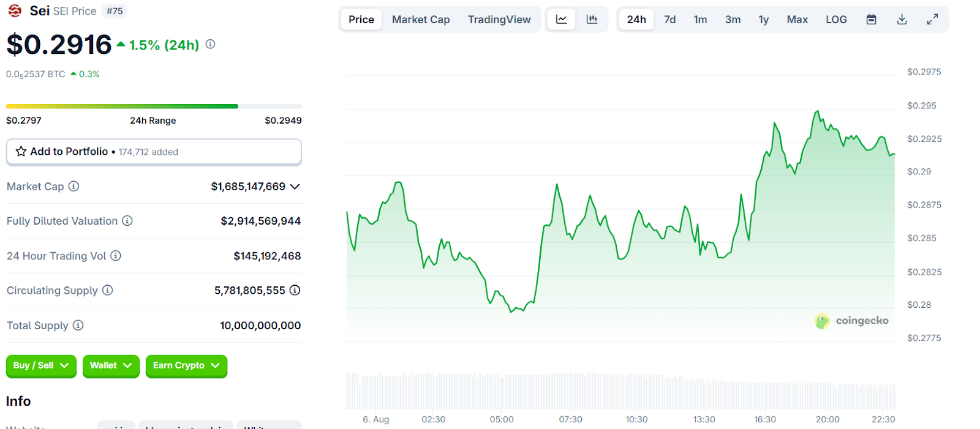This screenshot has width=980, height=429.
Task: Click the star icon in Add to Portfolio
Action: point(21,151)
